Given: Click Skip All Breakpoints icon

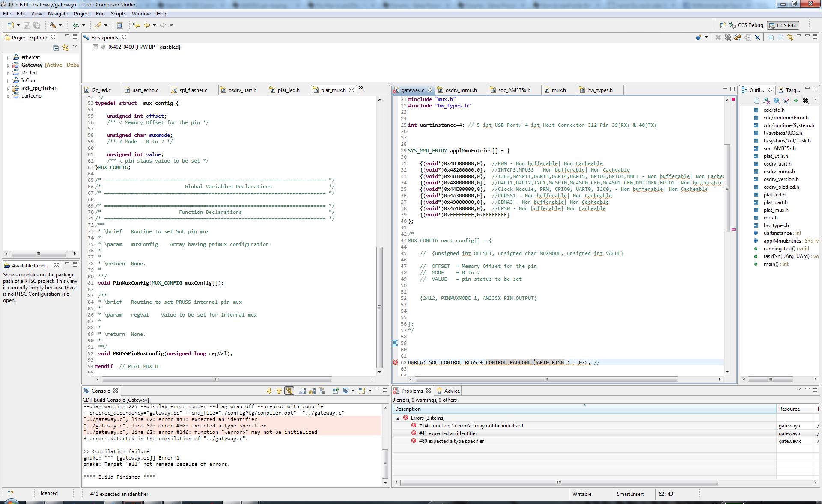Looking at the screenshot, I should point(757,38).
